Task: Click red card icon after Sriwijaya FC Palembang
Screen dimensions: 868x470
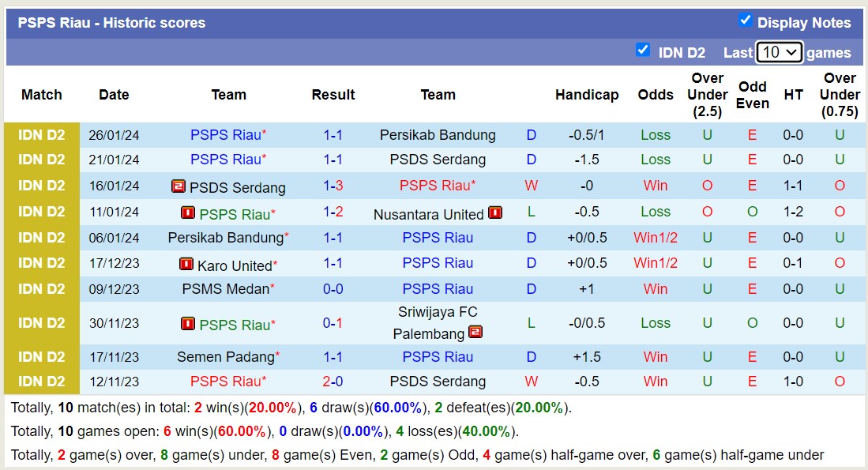Action: (x=475, y=333)
